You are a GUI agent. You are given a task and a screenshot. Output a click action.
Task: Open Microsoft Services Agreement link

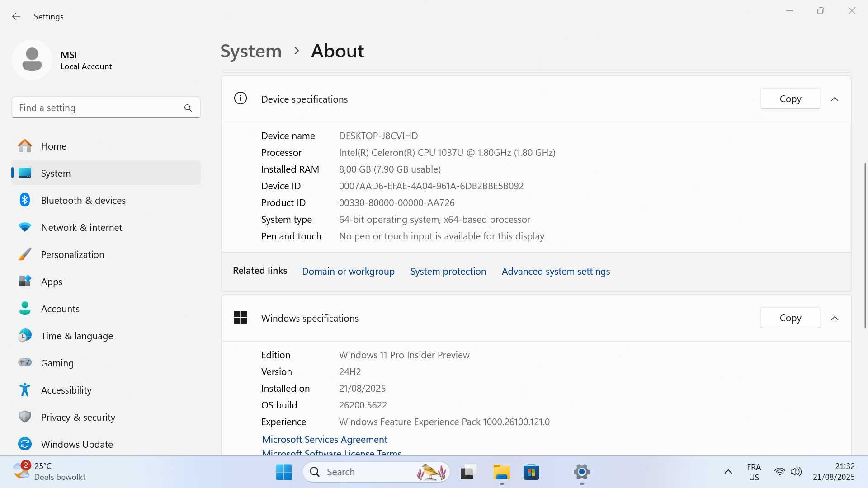(325, 439)
